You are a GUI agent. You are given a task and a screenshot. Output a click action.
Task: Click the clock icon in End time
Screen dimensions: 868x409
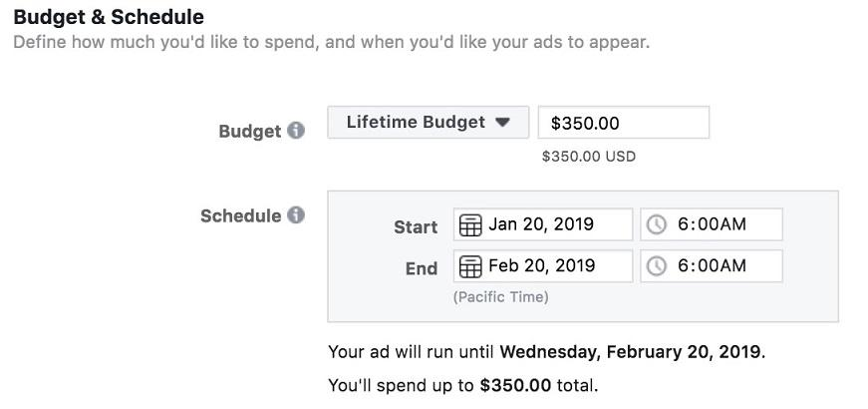tap(657, 266)
